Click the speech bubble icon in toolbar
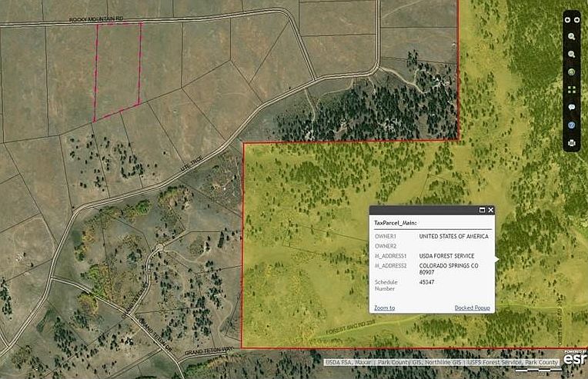 pyautogui.click(x=572, y=108)
